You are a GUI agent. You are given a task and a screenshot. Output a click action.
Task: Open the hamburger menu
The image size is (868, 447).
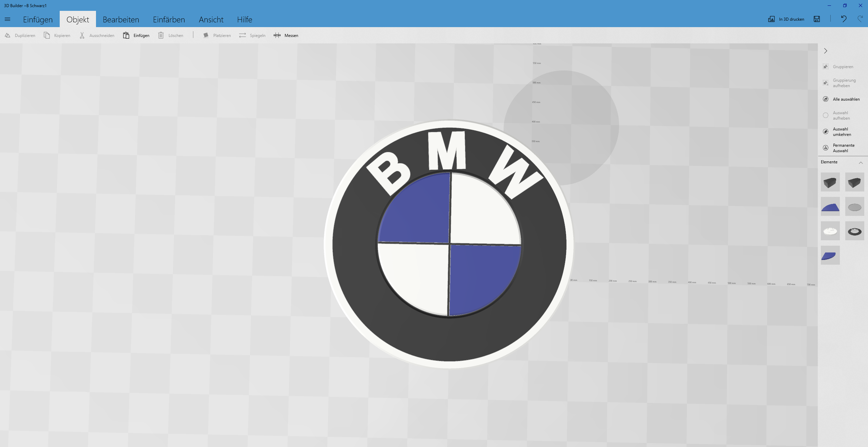coord(7,19)
